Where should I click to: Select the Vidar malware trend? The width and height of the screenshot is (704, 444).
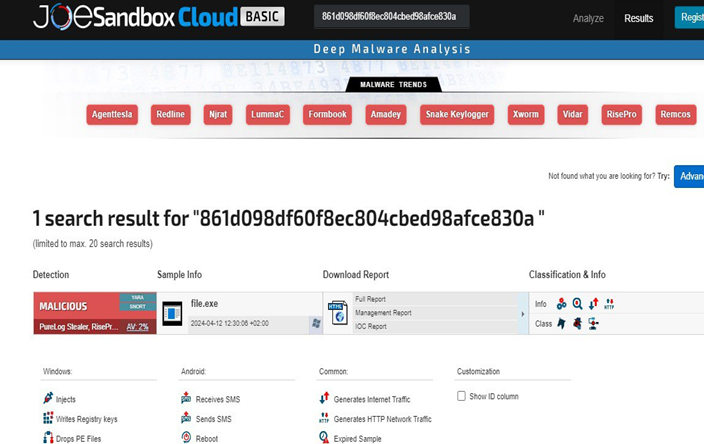(x=572, y=114)
